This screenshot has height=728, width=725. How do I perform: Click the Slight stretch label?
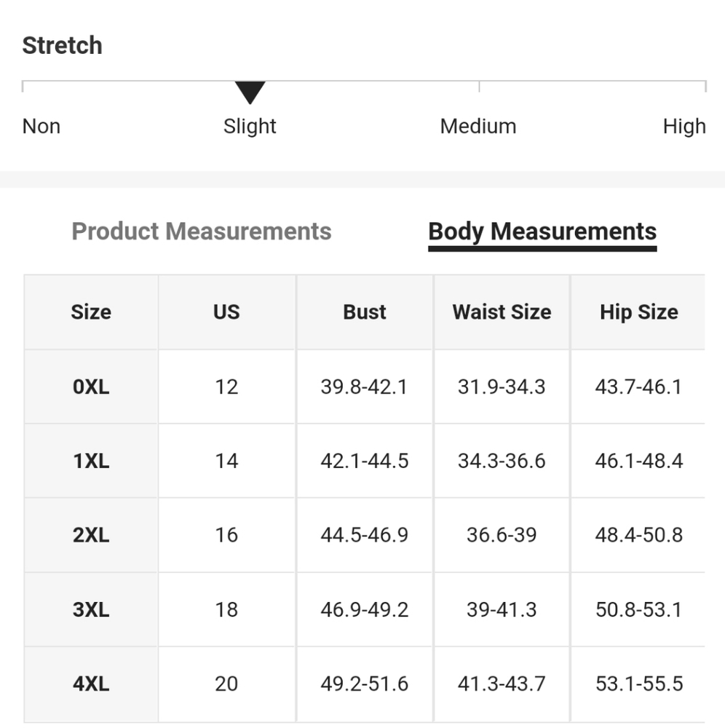tap(250, 126)
